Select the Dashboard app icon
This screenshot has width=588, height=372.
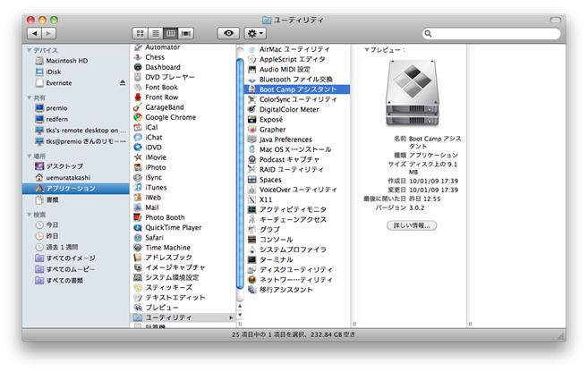pos(138,67)
